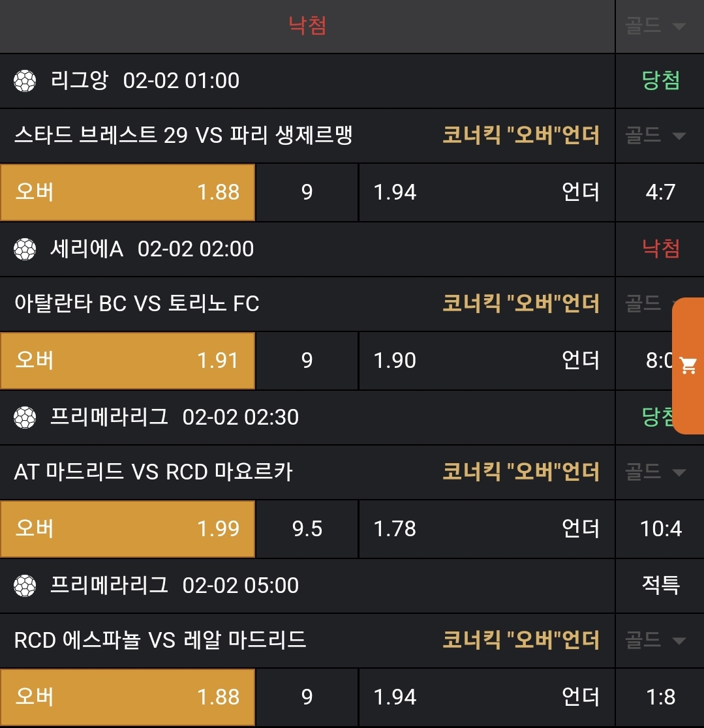The width and height of the screenshot is (704, 728).
Task: Expand 골드 dropdown for AT 마드리드 match
Action: [660, 472]
